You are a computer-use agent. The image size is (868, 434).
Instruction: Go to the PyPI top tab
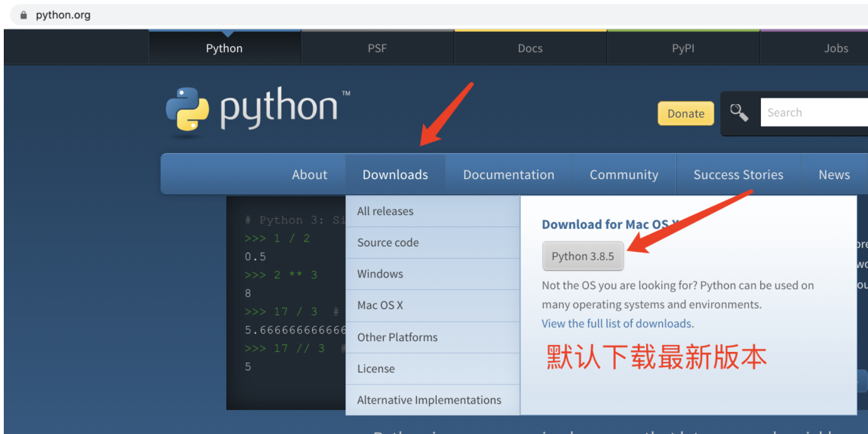[x=683, y=49]
